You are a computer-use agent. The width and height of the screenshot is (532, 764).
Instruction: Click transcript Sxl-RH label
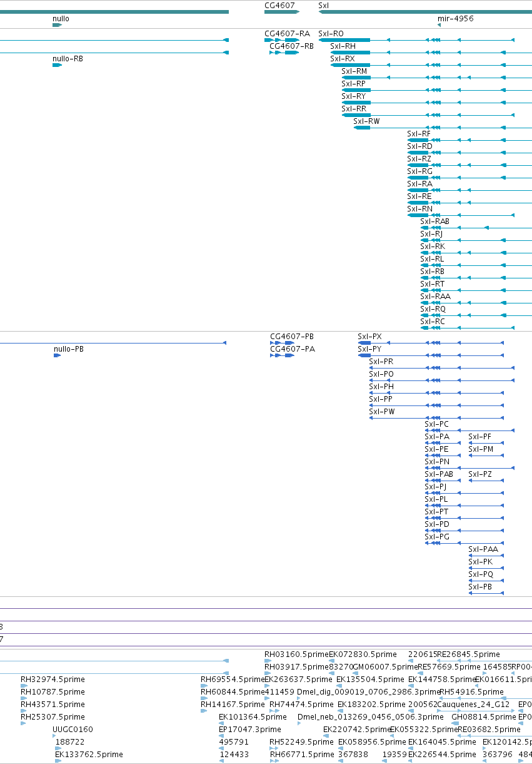(x=343, y=46)
